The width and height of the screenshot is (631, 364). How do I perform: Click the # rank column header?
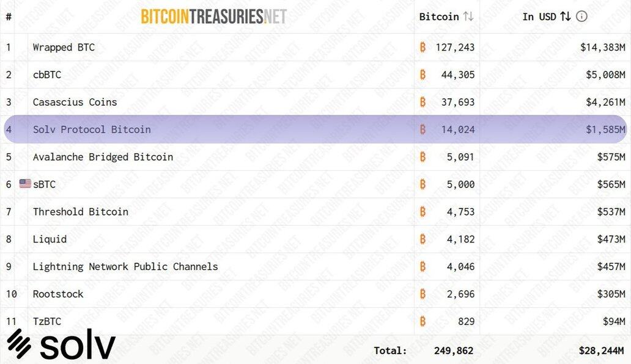tap(9, 16)
